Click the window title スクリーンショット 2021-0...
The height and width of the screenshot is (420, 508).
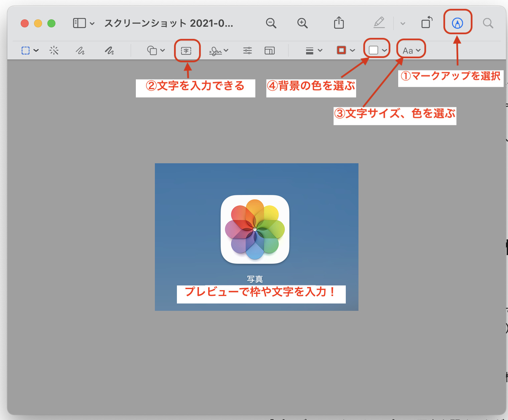[169, 23]
